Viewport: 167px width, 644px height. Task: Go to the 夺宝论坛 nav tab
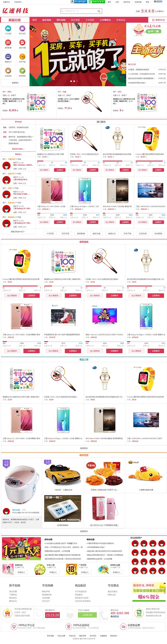[x=121, y=20]
